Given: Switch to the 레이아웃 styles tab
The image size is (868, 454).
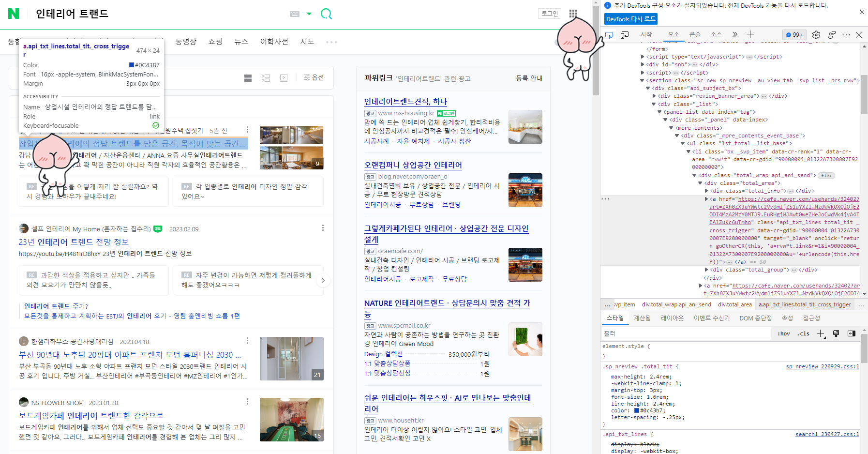Looking at the screenshot, I should [x=672, y=318].
